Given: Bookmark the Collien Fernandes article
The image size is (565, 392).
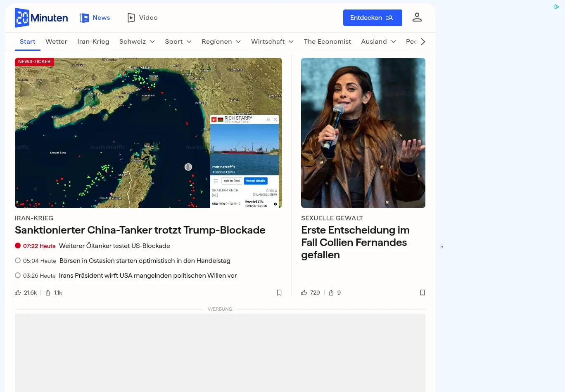Looking at the screenshot, I should point(422,293).
